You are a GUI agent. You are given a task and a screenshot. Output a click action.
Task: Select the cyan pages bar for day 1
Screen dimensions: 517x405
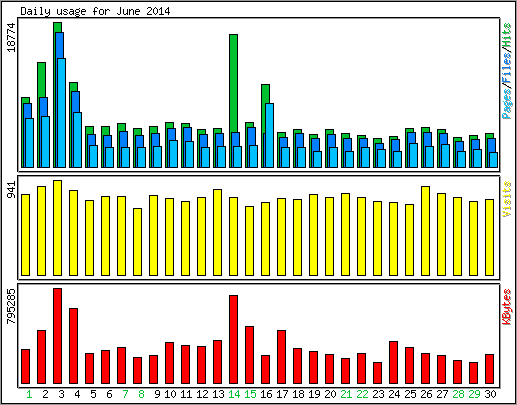pyautogui.click(x=29, y=143)
